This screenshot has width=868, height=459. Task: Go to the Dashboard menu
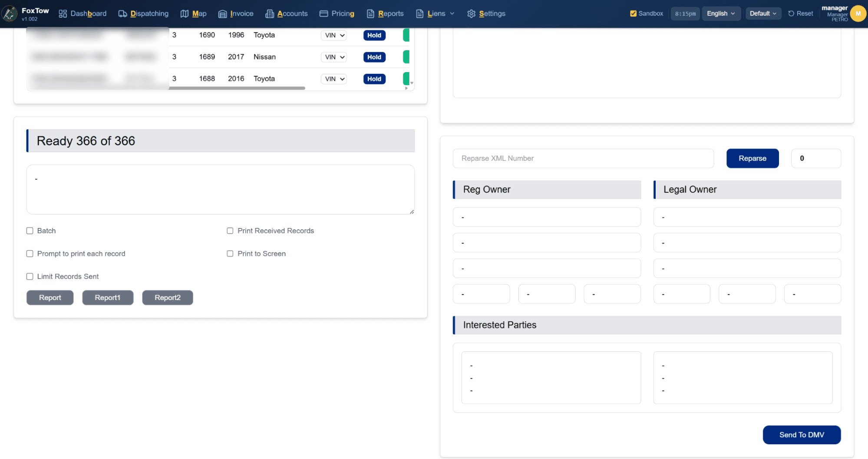point(83,14)
